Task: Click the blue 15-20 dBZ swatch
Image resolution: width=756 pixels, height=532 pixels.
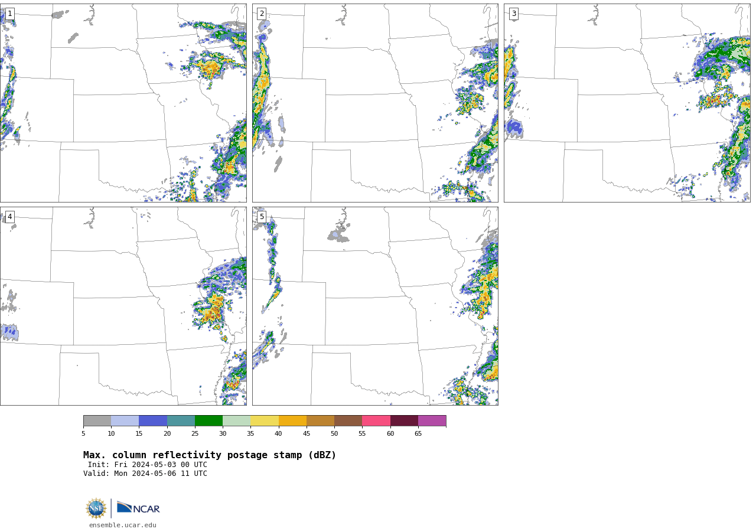Action: 153,421
